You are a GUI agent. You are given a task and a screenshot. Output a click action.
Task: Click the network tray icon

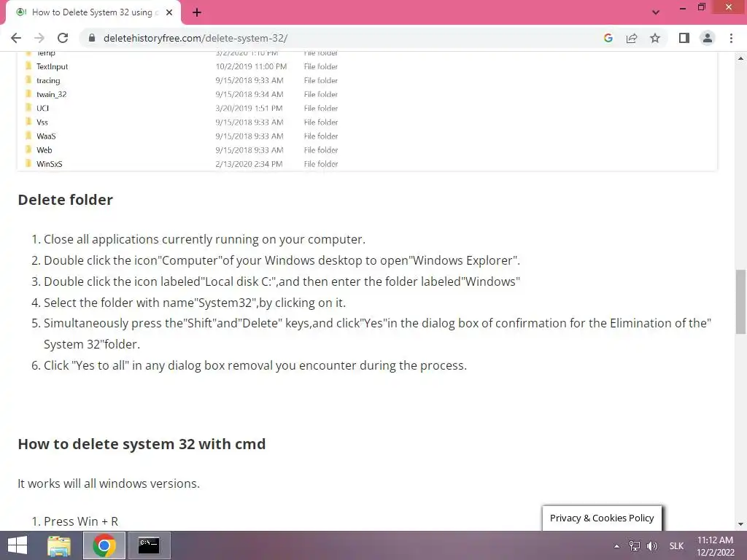(x=634, y=546)
